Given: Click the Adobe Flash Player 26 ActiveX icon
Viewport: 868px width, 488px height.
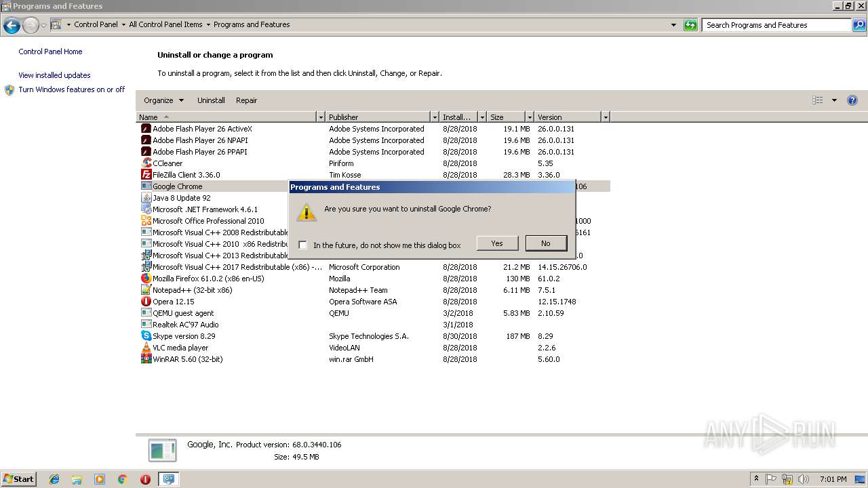Looking at the screenshot, I should (x=146, y=129).
